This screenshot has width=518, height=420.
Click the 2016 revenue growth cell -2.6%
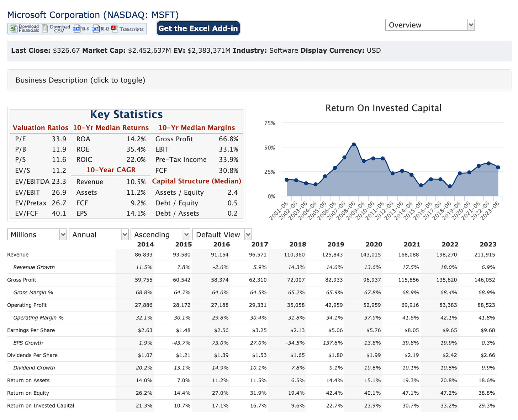(x=221, y=267)
